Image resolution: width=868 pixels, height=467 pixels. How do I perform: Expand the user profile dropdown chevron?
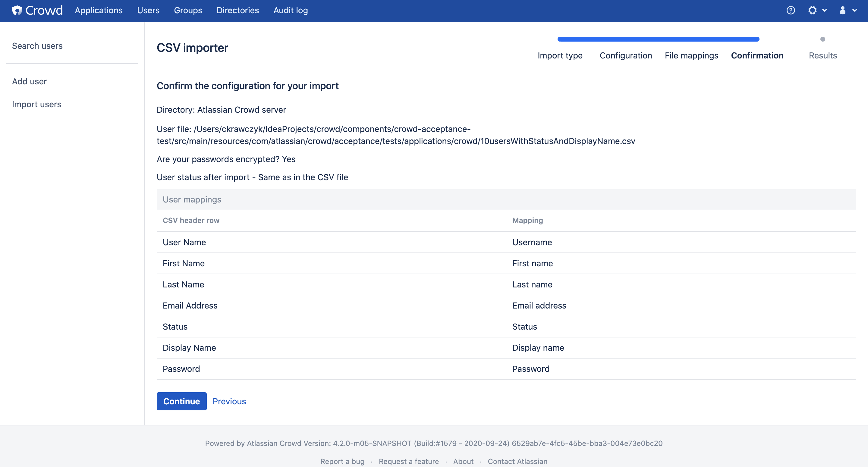click(x=855, y=11)
